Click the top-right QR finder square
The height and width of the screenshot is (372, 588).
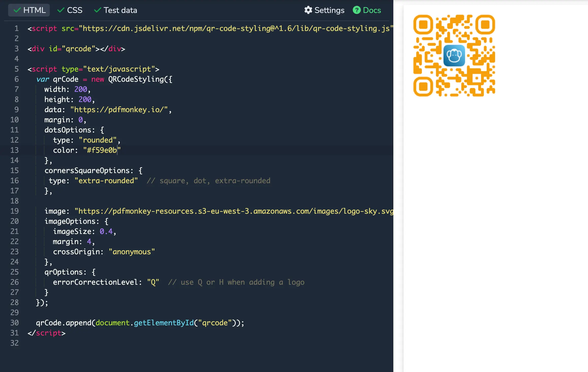point(485,25)
